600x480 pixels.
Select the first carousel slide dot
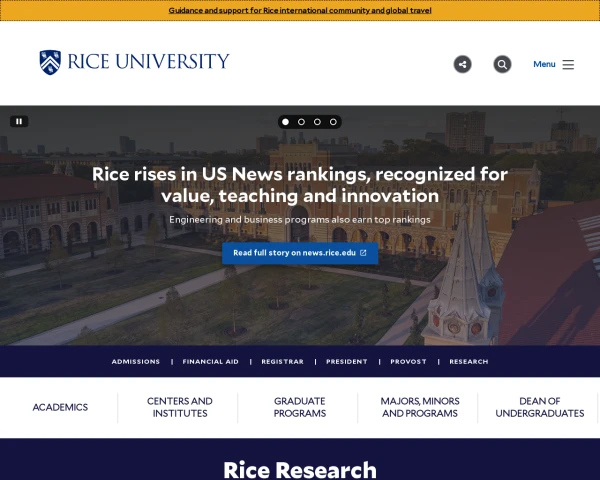[285, 122]
